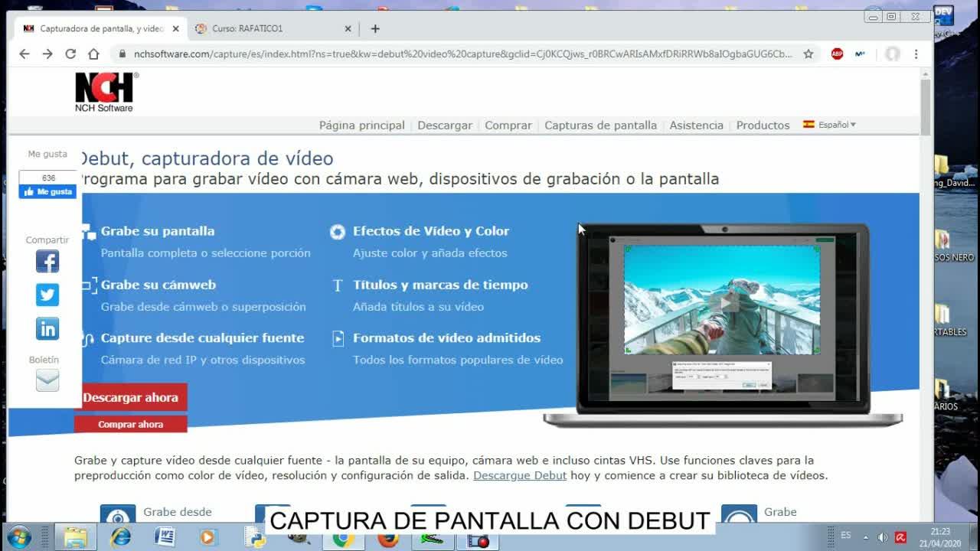Click the volume icon in system tray
980x551 pixels.
883,537
